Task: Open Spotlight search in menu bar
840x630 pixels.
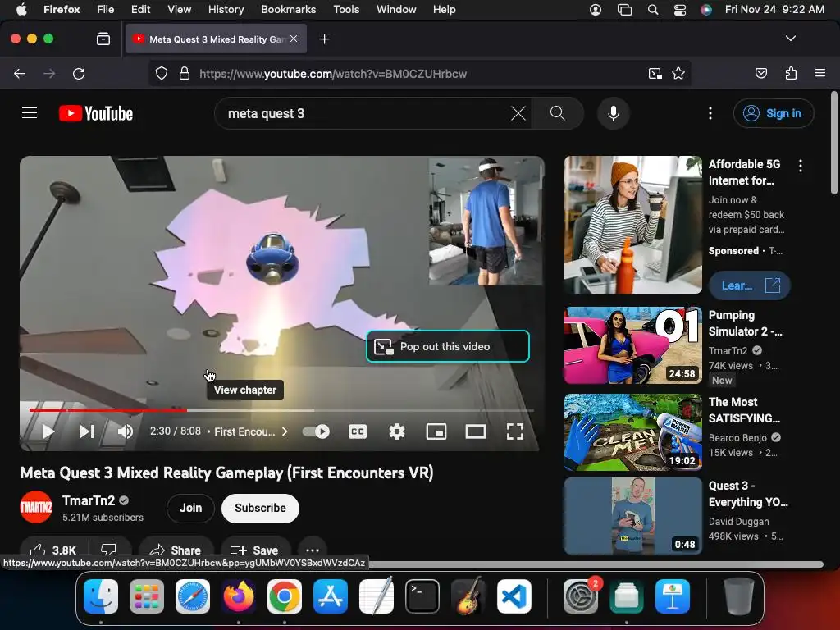Action: coord(652,9)
